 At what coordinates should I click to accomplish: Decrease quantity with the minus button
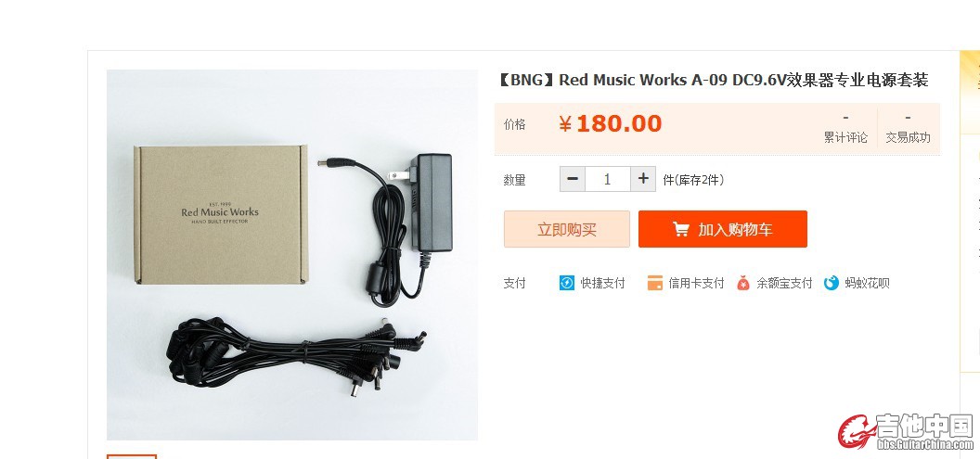(573, 179)
